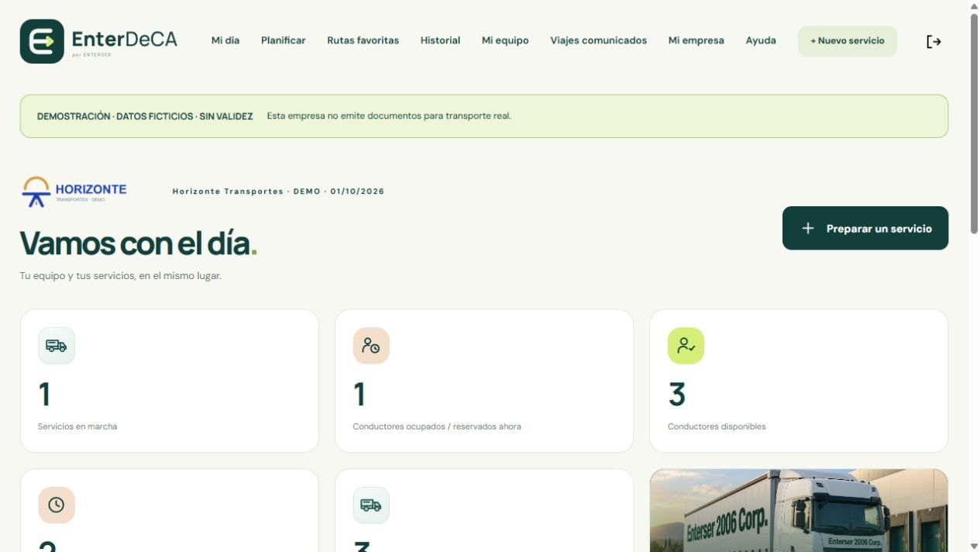Click the plus icon in Preparar un servicio
The width and height of the screenshot is (980, 552).
pyautogui.click(x=808, y=228)
